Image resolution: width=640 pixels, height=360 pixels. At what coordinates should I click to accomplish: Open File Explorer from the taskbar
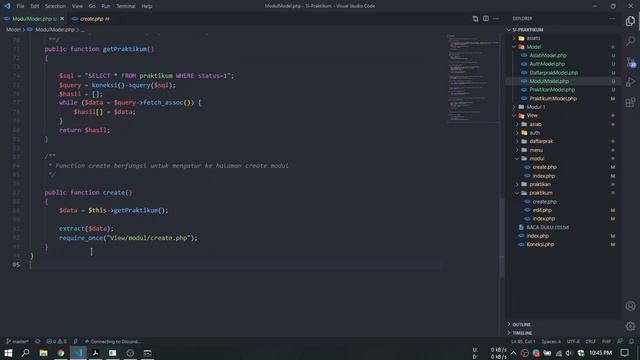[x=43, y=353]
